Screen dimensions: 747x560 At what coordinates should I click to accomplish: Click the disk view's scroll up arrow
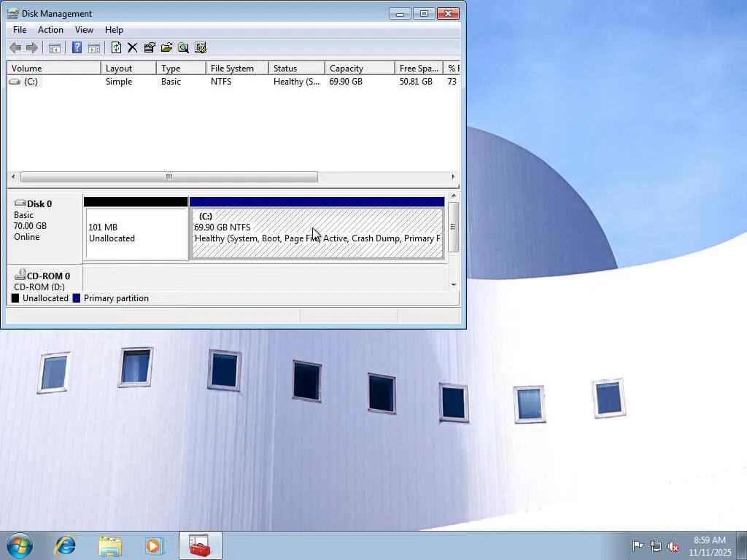[454, 195]
